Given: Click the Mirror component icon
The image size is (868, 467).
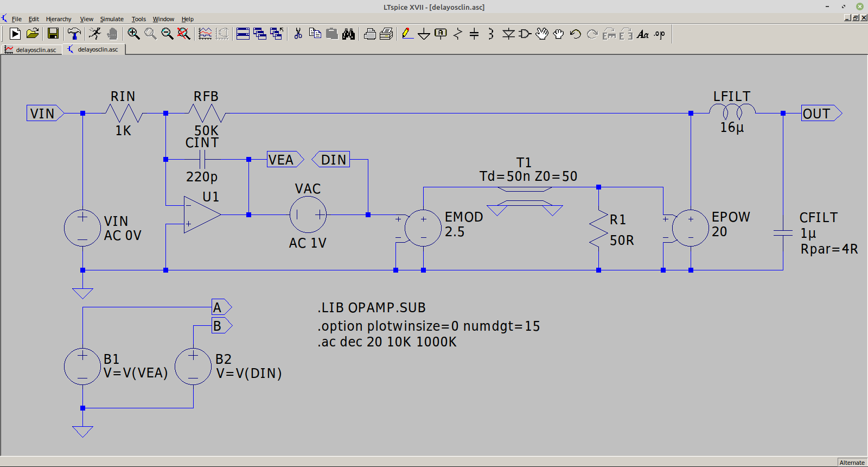Looking at the screenshot, I should (626, 34).
